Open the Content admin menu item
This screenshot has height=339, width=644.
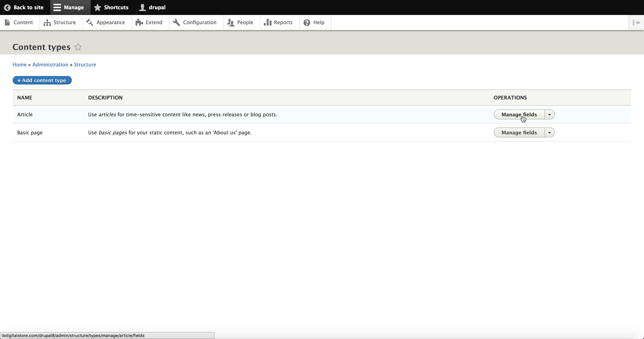pos(19,22)
